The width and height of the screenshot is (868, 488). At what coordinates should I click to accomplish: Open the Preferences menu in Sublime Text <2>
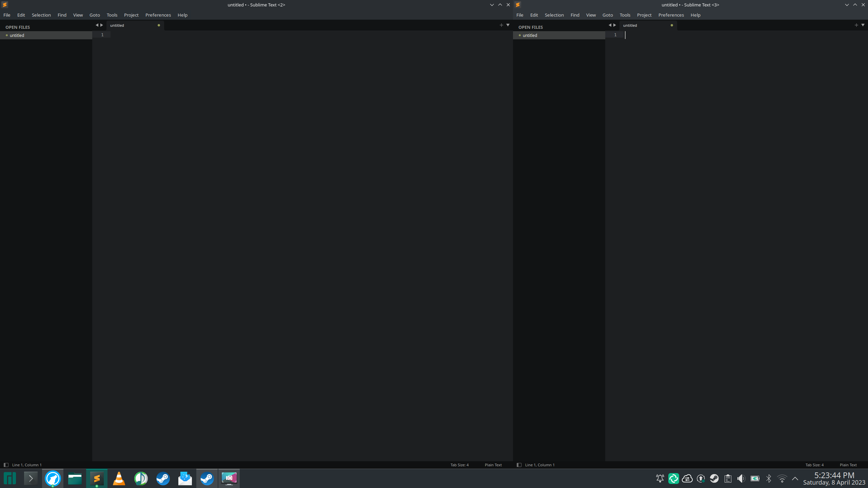coord(158,15)
